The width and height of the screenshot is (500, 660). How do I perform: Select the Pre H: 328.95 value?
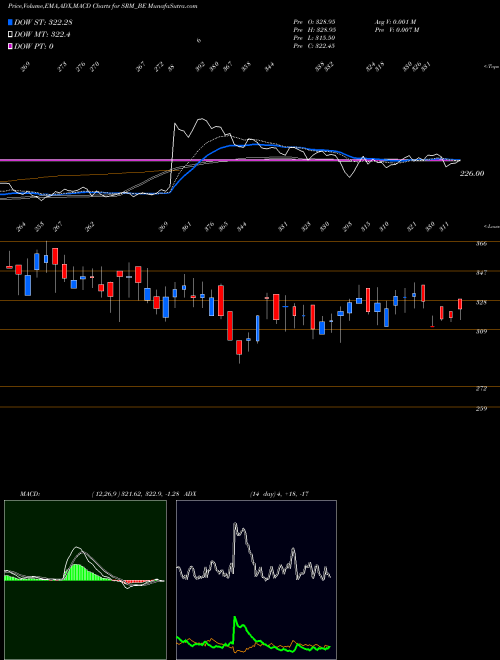point(314,29)
